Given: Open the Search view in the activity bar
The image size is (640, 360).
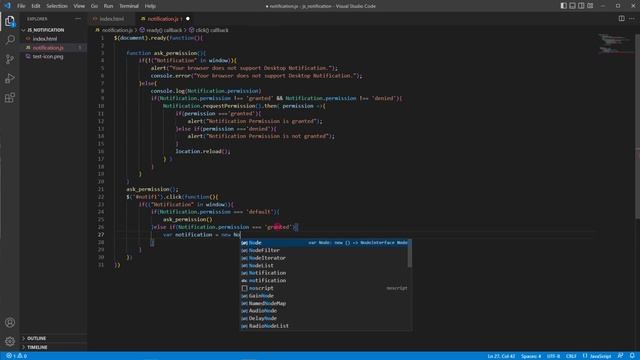Looking at the screenshot, I should 10,40.
